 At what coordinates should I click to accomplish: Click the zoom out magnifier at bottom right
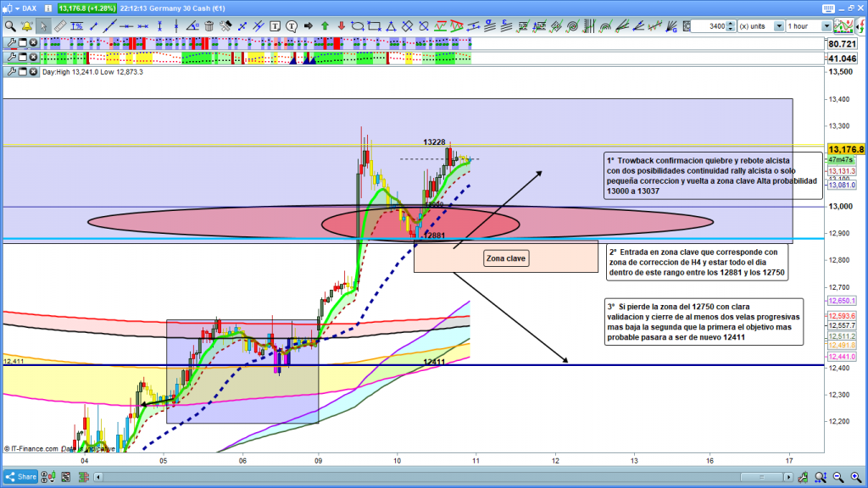[x=838, y=477]
